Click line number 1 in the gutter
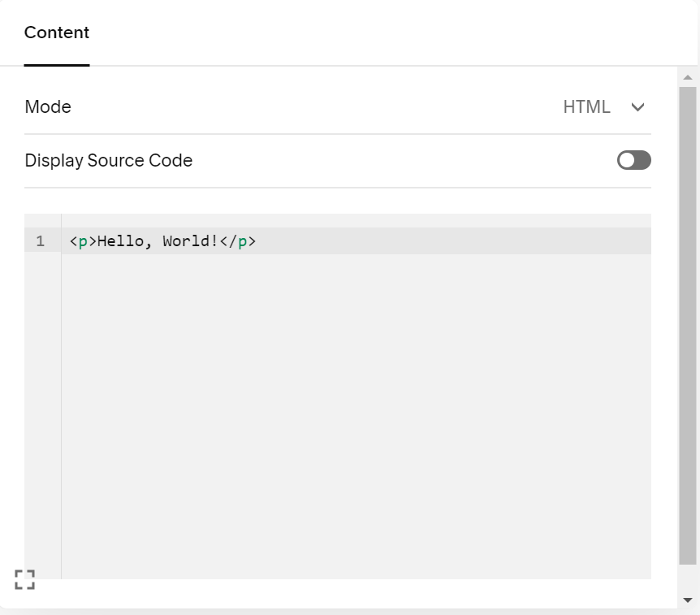700x615 pixels. [x=41, y=241]
